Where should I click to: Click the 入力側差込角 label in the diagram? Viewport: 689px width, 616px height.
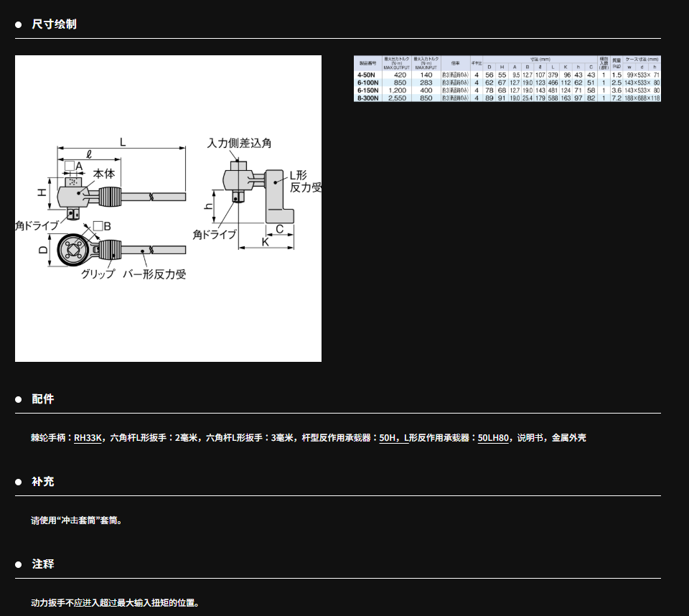(x=239, y=143)
